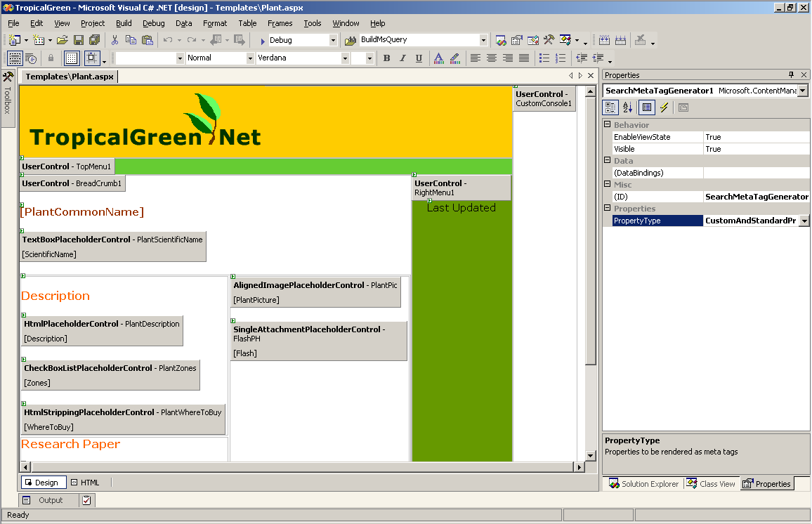Switch to the Solution Explorer tab
812x524 pixels.
coord(643,484)
